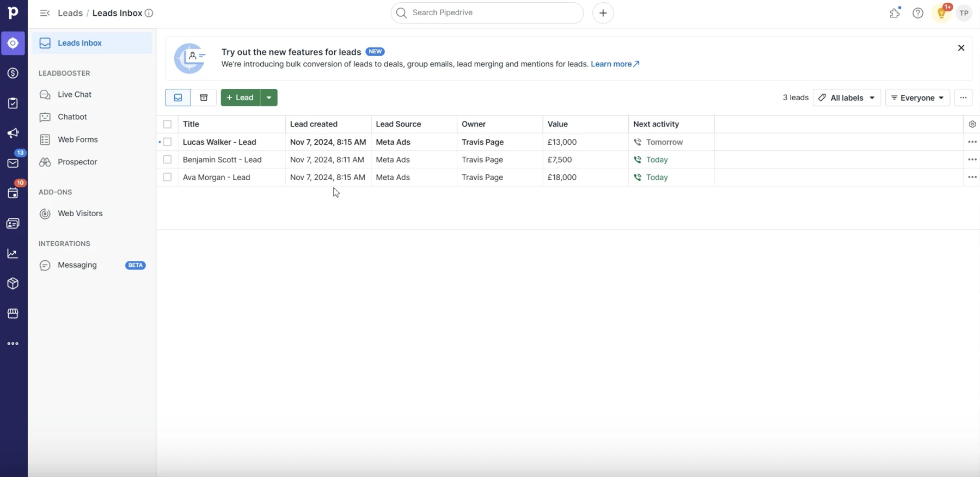Select the Ava Morgan lead checkbox

point(168,178)
